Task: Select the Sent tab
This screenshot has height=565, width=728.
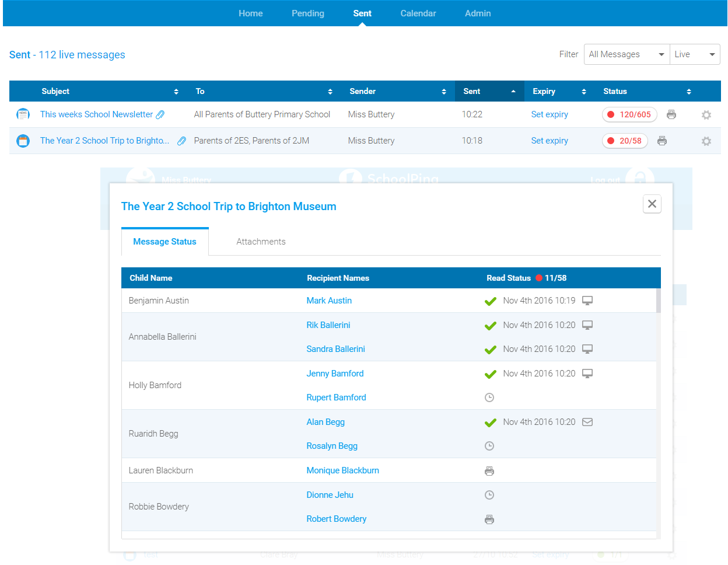Action: (362, 13)
